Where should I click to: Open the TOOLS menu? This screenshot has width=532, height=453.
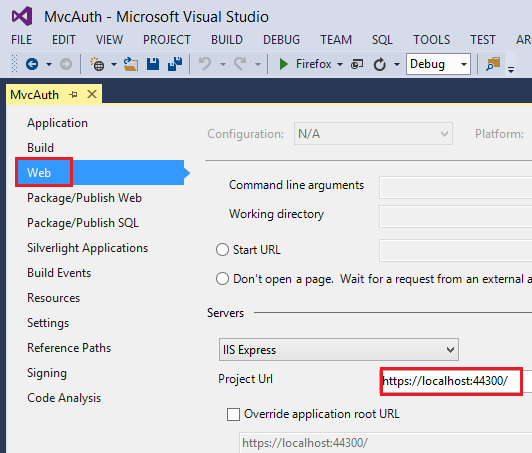431,40
